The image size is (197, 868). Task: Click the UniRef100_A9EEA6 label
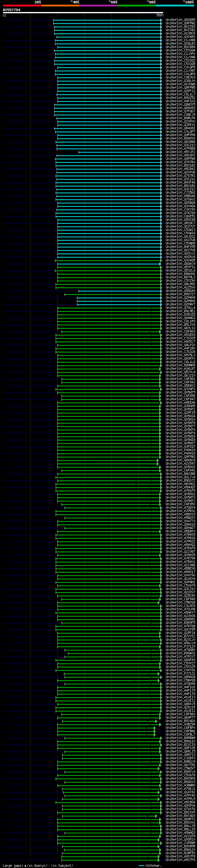[180, 403]
